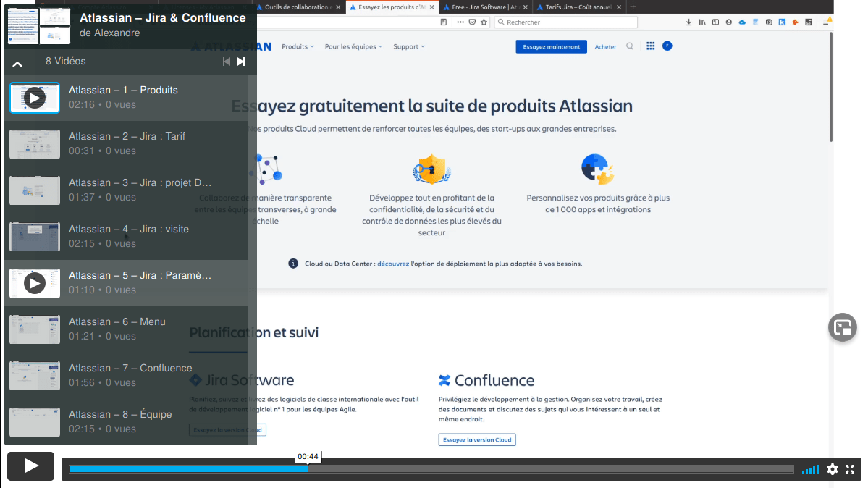Viewport: 868px width, 488px height.
Task: Click the Rechercher search field
Action: 565,22
